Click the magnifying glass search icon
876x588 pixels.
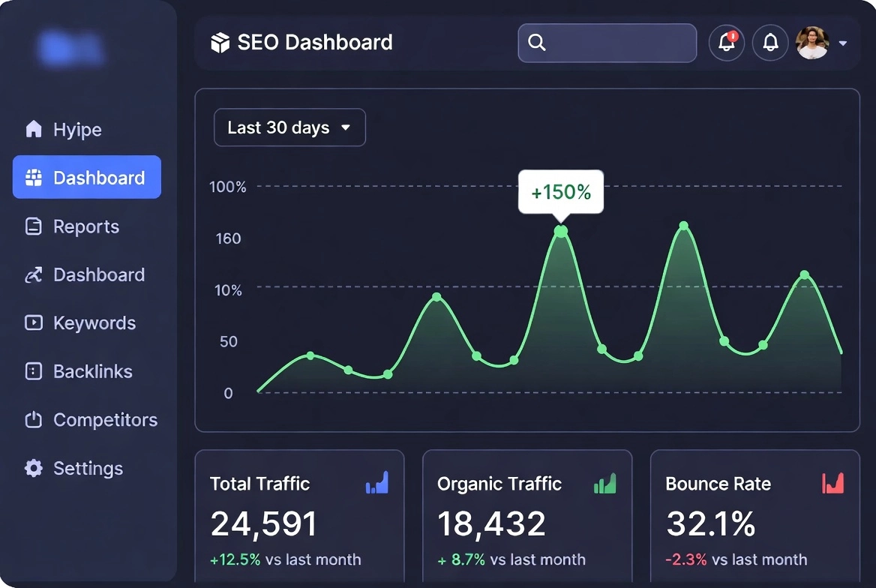(537, 43)
